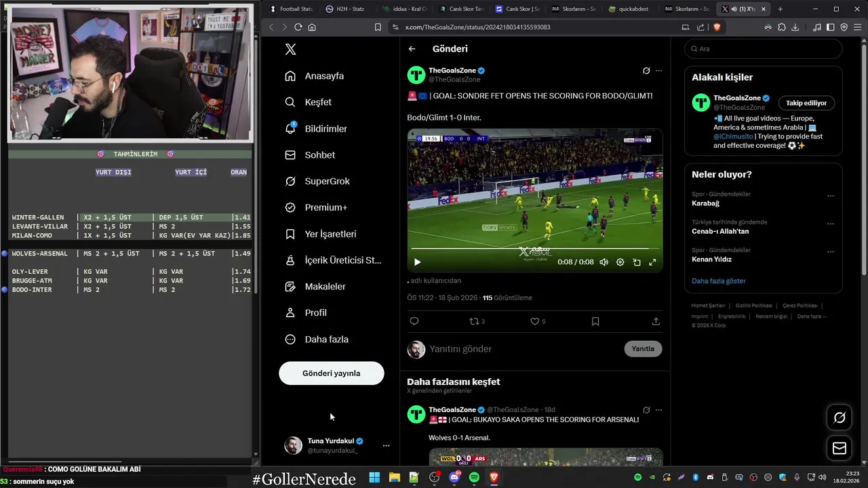Open floating Grok button
Screen dimensions: 868x488
(x=840, y=418)
